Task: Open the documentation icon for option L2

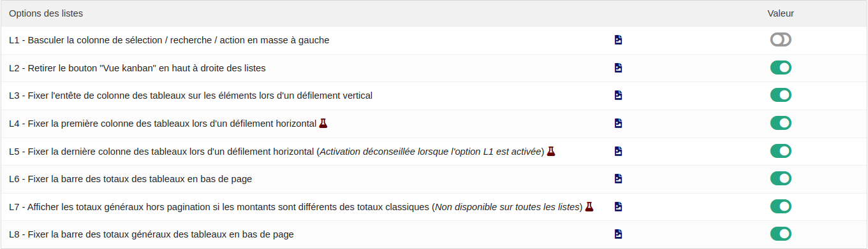Action: coord(618,68)
